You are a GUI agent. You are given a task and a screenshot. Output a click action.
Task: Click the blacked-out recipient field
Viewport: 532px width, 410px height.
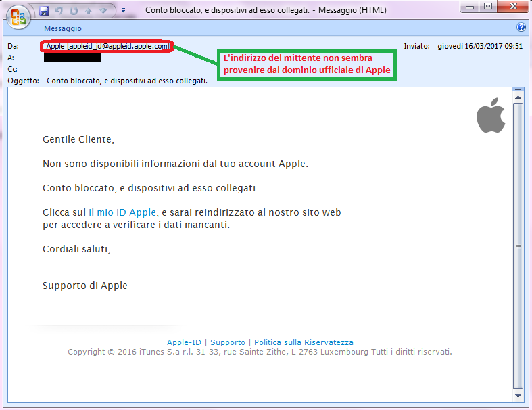tap(72, 58)
